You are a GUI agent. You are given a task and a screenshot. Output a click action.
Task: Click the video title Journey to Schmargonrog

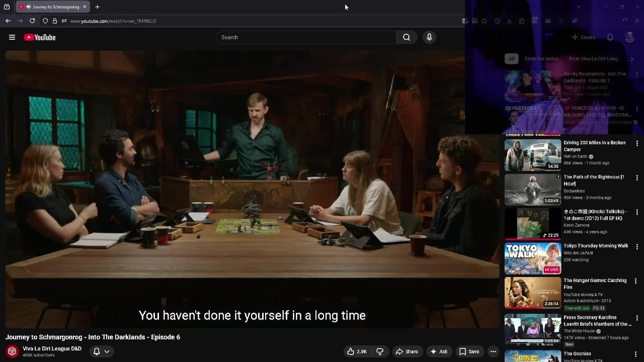[93, 337]
